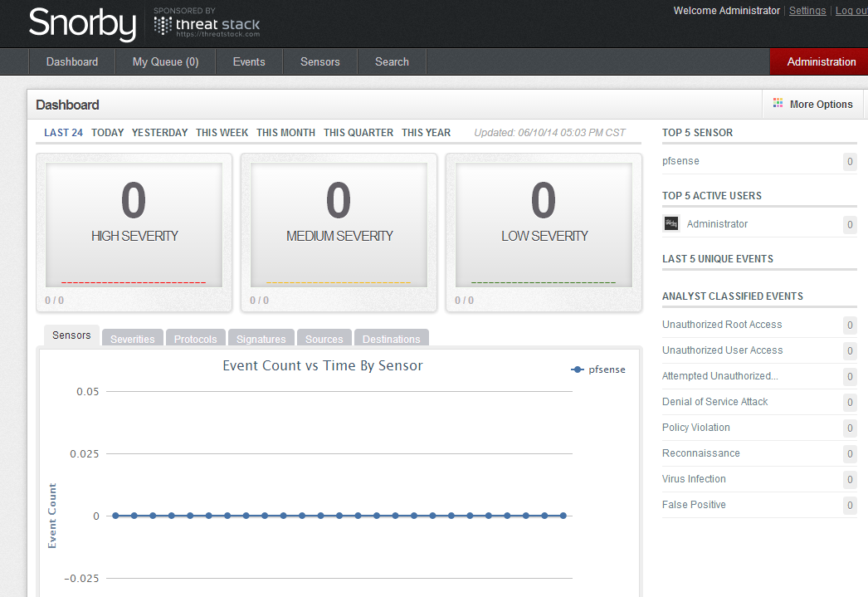
Task: Select THIS QUARTER time range
Action: [x=358, y=132]
